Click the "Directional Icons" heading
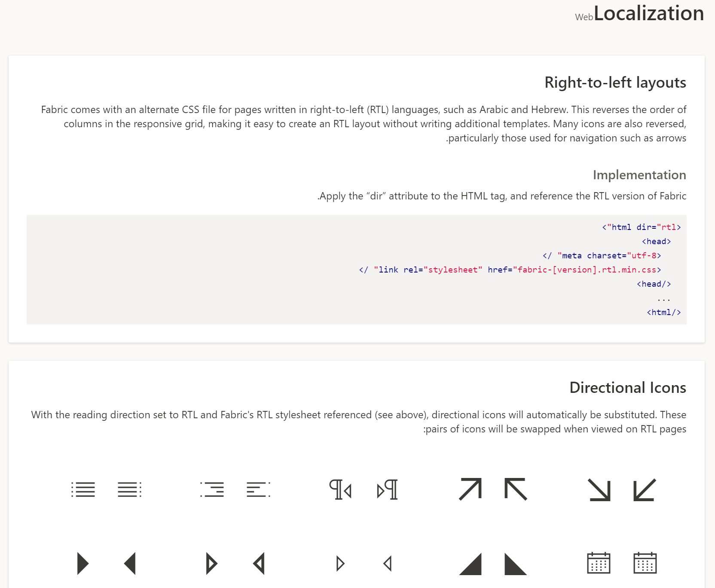Image resolution: width=715 pixels, height=588 pixels. point(628,388)
